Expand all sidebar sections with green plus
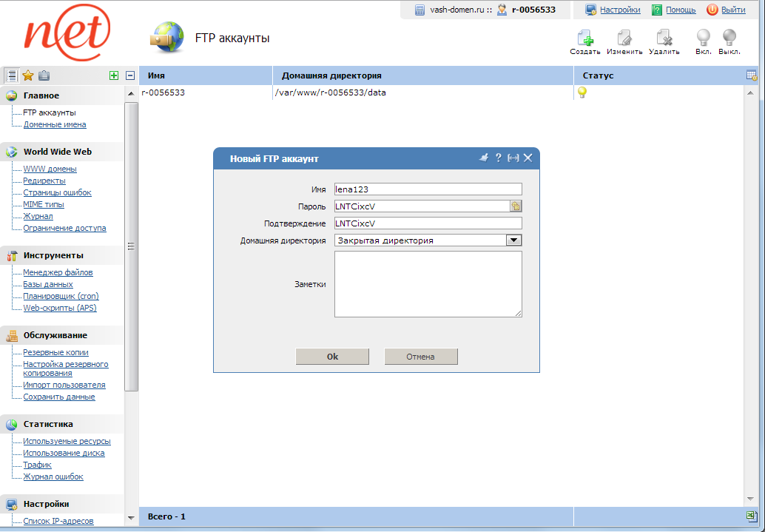Image resolution: width=765 pixels, height=532 pixels. (114, 75)
